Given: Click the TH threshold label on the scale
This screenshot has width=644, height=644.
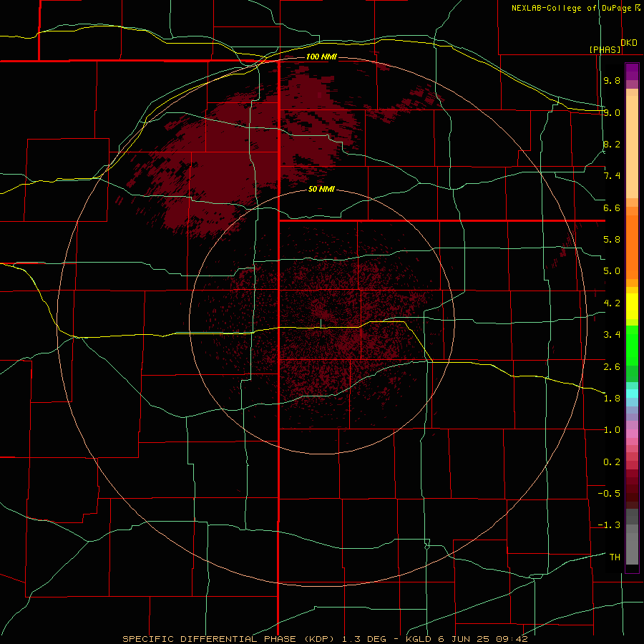Looking at the screenshot, I should tap(615, 557).
